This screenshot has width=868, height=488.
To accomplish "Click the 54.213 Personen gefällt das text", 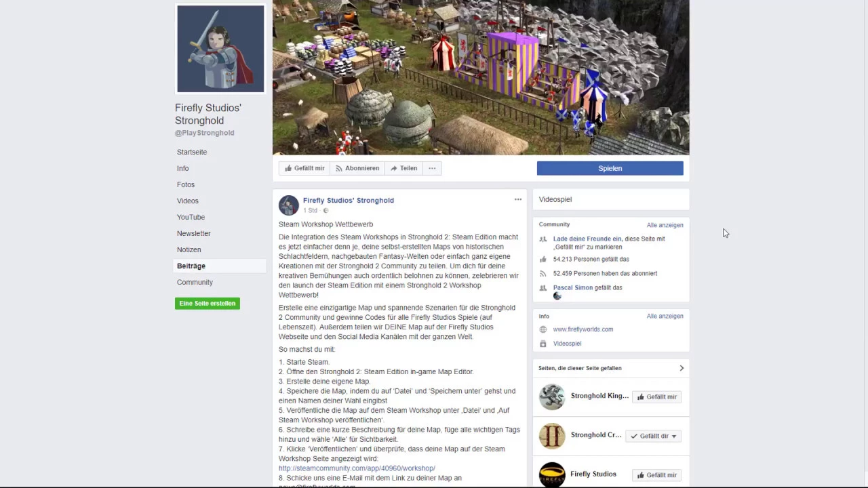I will click(591, 259).
